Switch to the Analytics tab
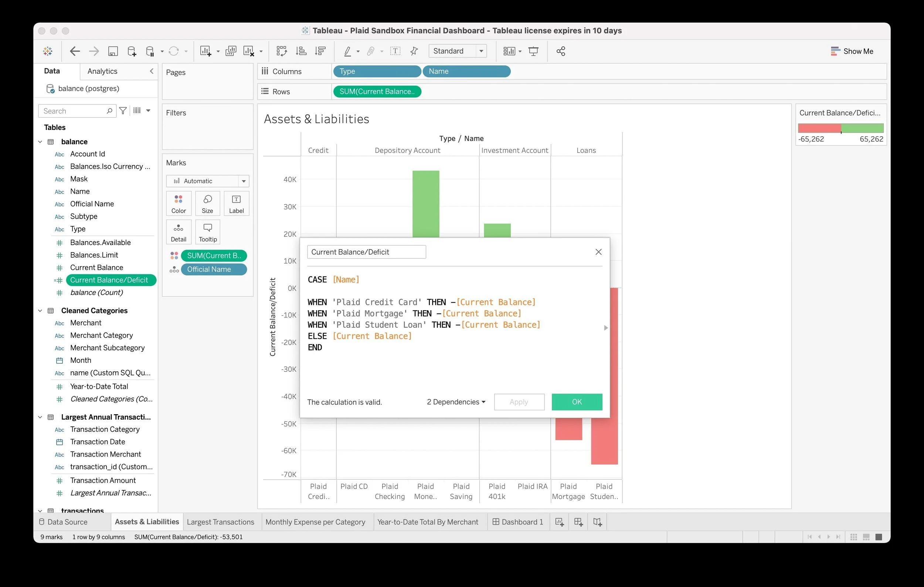924x587 pixels. (102, 71)
